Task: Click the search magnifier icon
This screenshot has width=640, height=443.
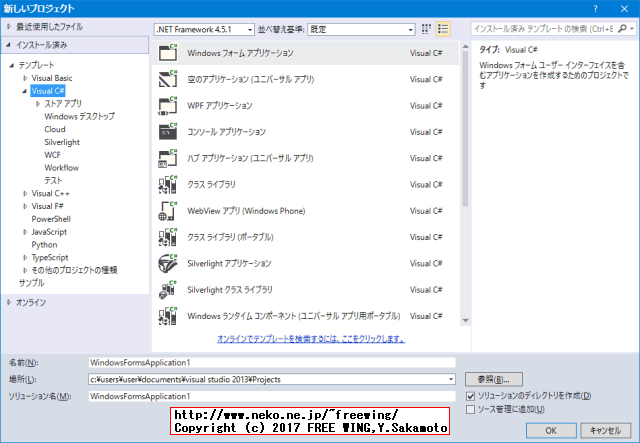Action: (622, 29)
